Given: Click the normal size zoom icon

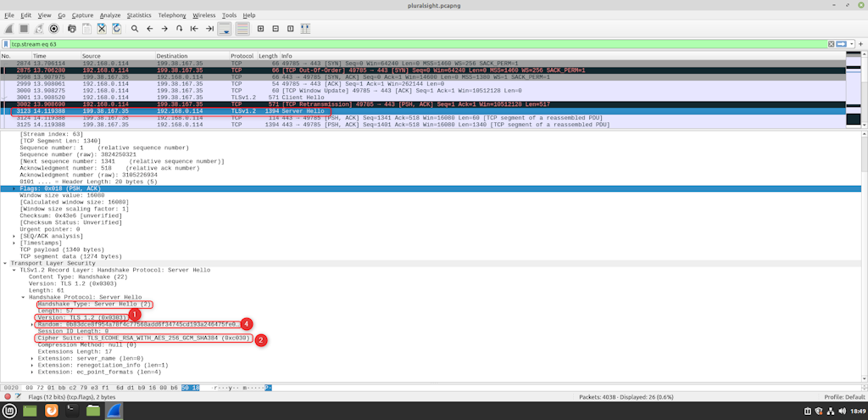Looking at the screenshot, I should coord(290,29).
